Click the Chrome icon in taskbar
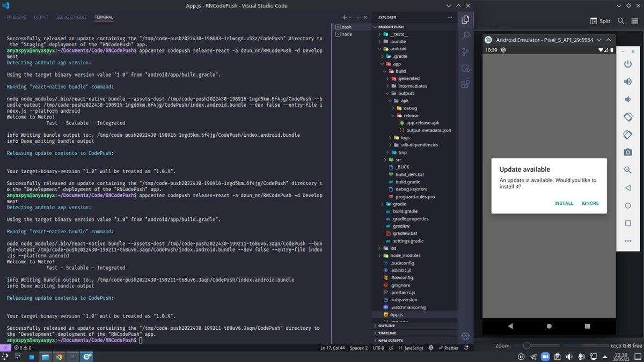This screenshot has width=644, height=362. [x=59, y=357]
